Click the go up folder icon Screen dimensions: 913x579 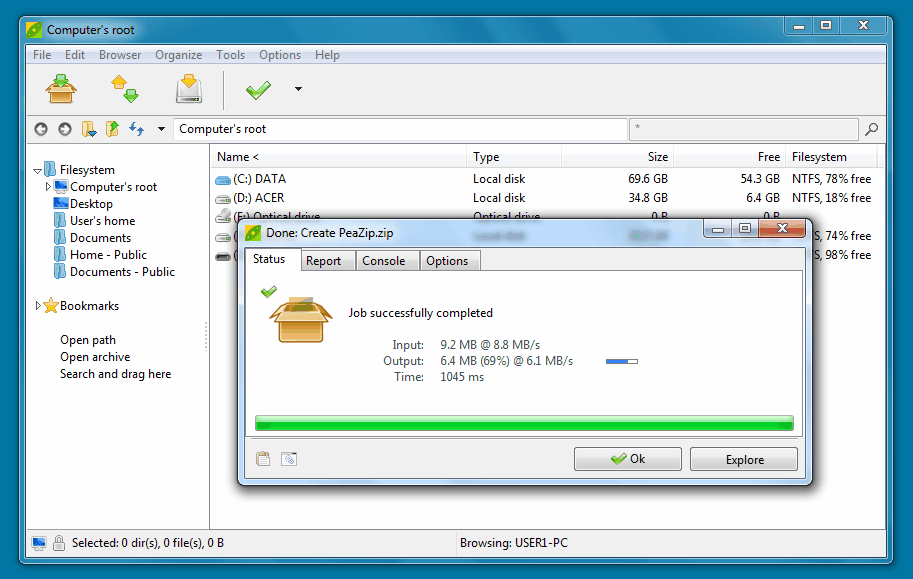coord(112,129)
